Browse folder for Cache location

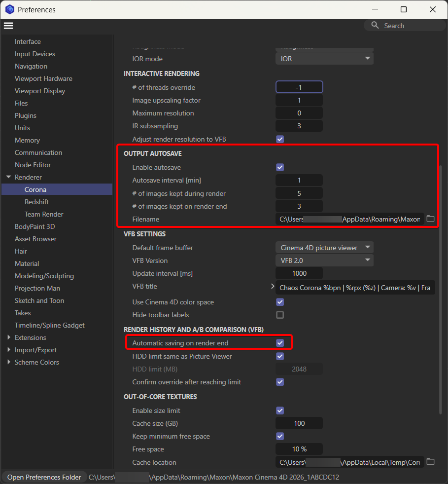(430, 462)
